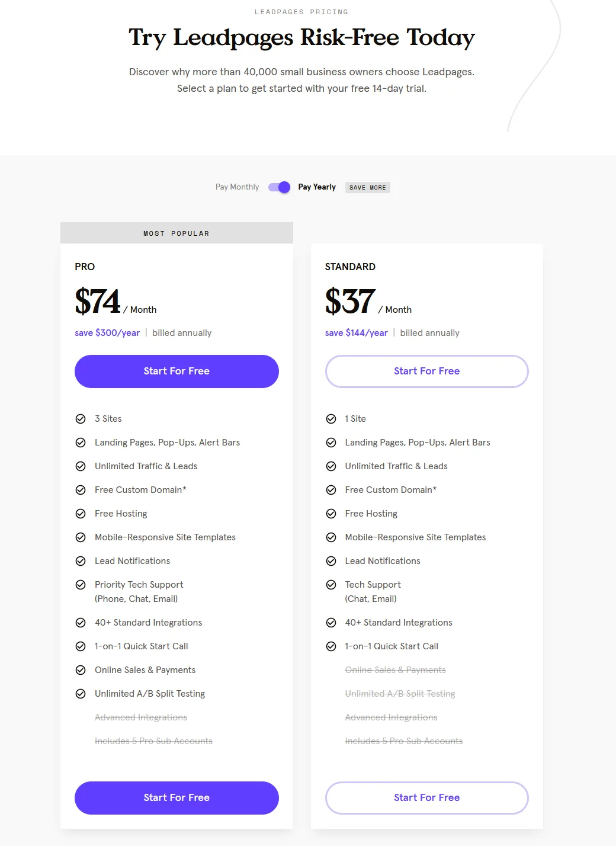
Task: Click the Try Leadpages Risk-Free Today heading
Action: [302, 37]
